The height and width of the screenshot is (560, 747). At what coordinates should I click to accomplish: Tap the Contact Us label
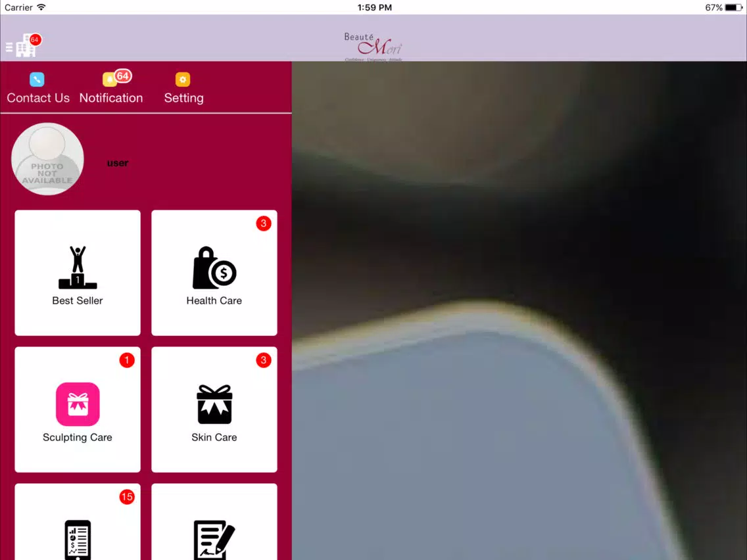click(x=38, y=98)
